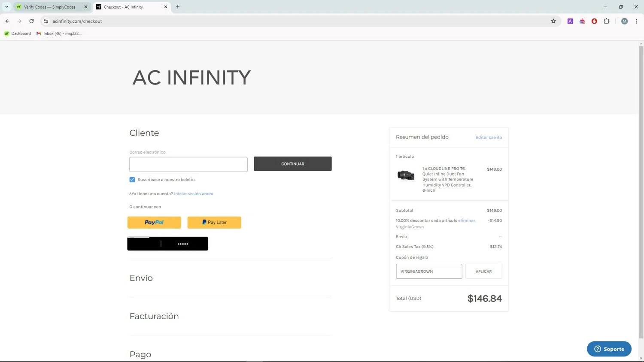
Task: Choose the PayPal Pay Later button
Action: click(x=214, y=222)
